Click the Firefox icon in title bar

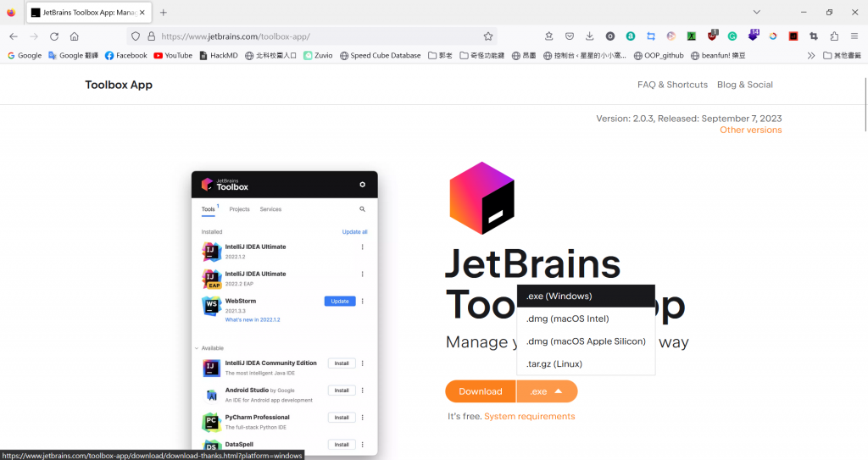point(11,12)
